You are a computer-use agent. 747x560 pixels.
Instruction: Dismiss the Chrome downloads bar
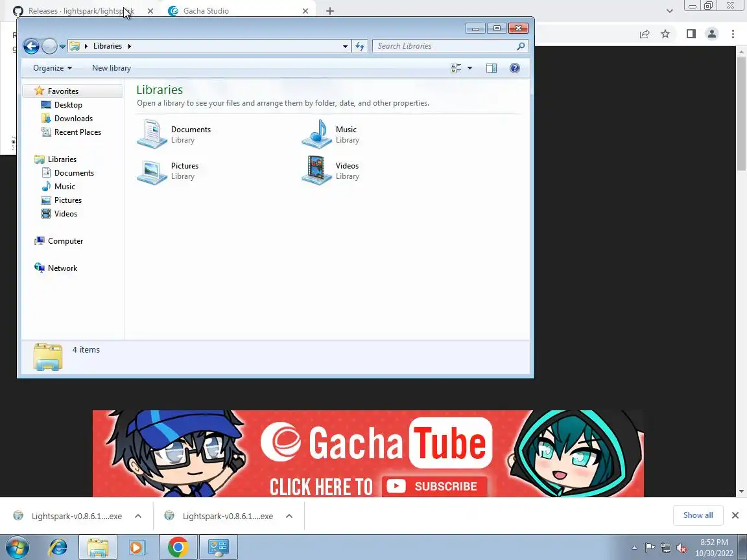coord(735,515)
